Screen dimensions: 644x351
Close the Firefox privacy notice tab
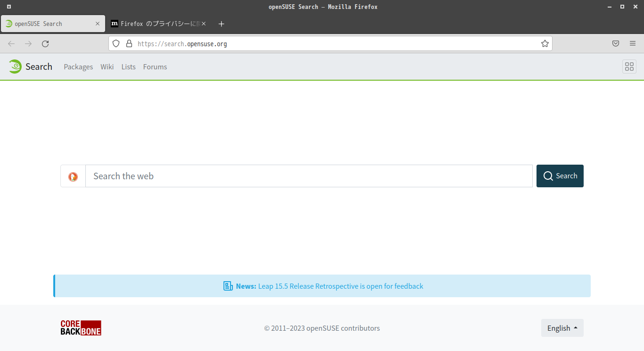pyautogui.click(x=204, y=24)
